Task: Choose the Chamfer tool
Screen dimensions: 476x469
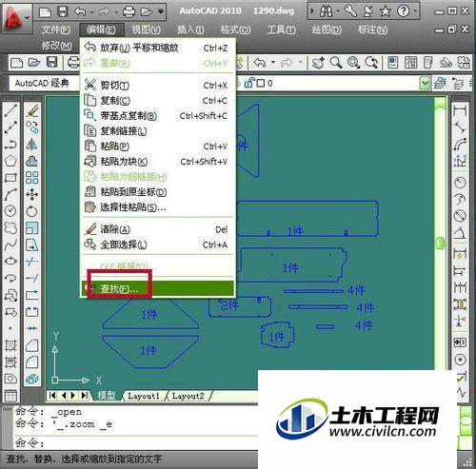Action: [x=32, y=345]
